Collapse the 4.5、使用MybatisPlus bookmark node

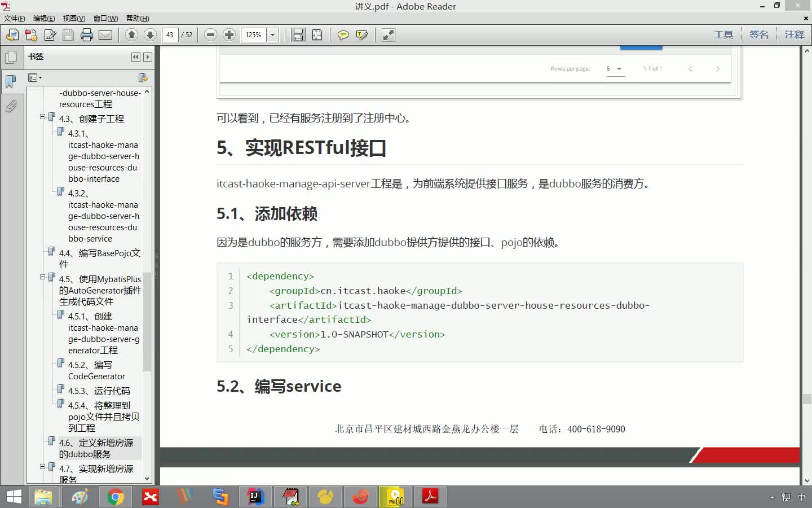click(42, 277)
